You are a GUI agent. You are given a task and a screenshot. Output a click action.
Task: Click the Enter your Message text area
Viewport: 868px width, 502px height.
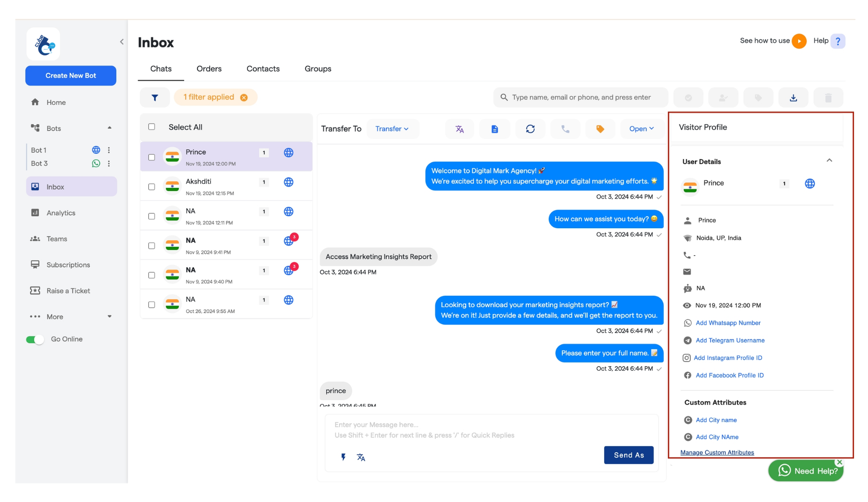tap(491, 430)
